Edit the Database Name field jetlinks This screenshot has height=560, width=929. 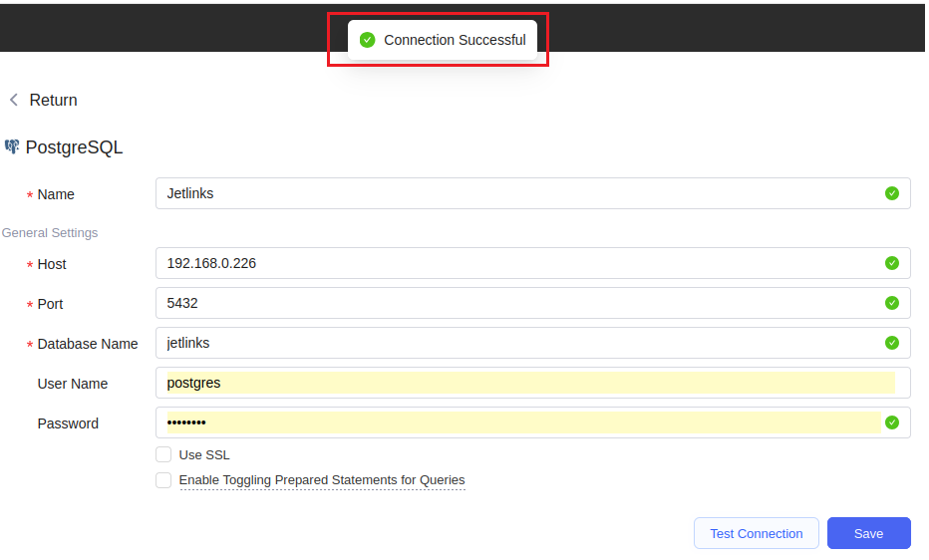point(532,343)
